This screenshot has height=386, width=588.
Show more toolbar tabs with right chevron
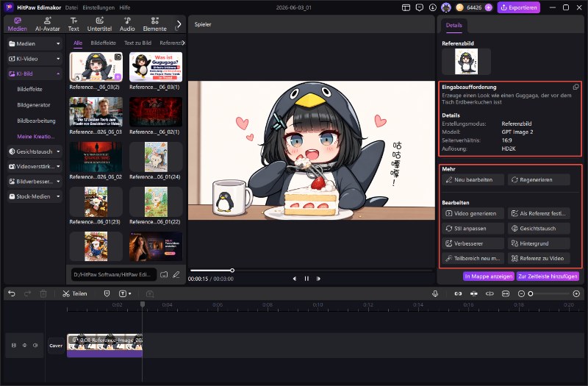(x=179, y=24)
